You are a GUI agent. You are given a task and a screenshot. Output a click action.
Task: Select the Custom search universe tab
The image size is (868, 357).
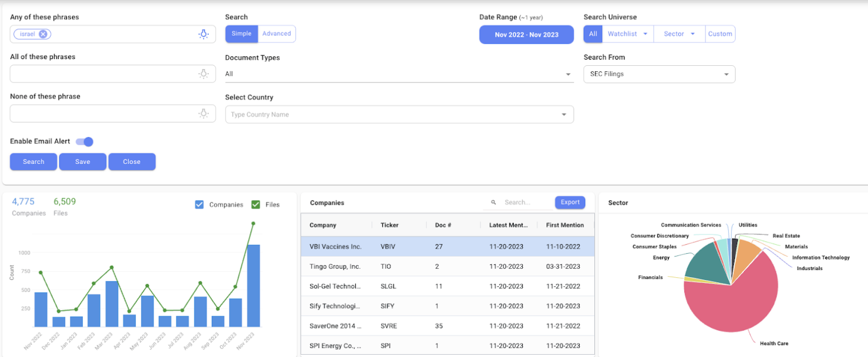tap(720, 34)
